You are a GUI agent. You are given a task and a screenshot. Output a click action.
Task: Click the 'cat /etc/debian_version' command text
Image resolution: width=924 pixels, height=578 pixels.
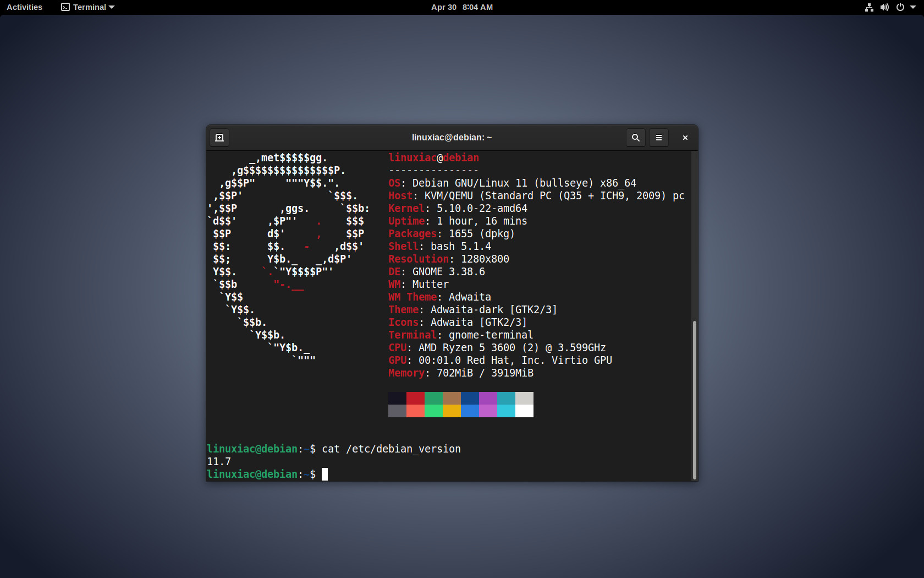point(391,449)
